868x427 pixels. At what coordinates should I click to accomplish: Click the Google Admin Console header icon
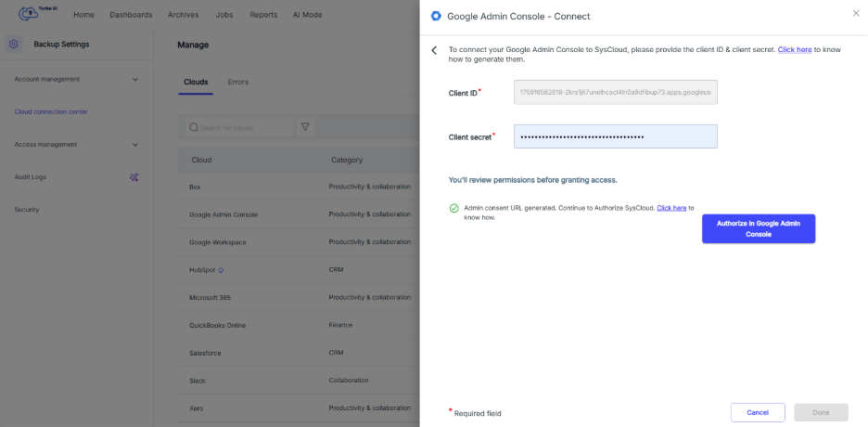coord(436,16)
